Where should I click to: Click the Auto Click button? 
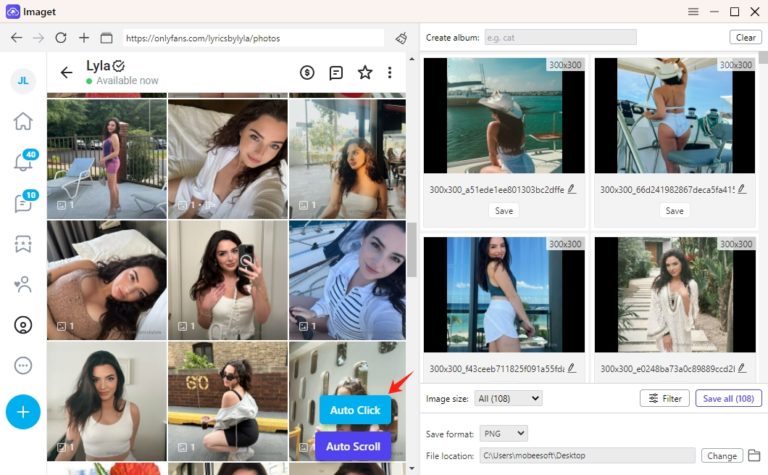pyautogui.click(x=355, y=410)
